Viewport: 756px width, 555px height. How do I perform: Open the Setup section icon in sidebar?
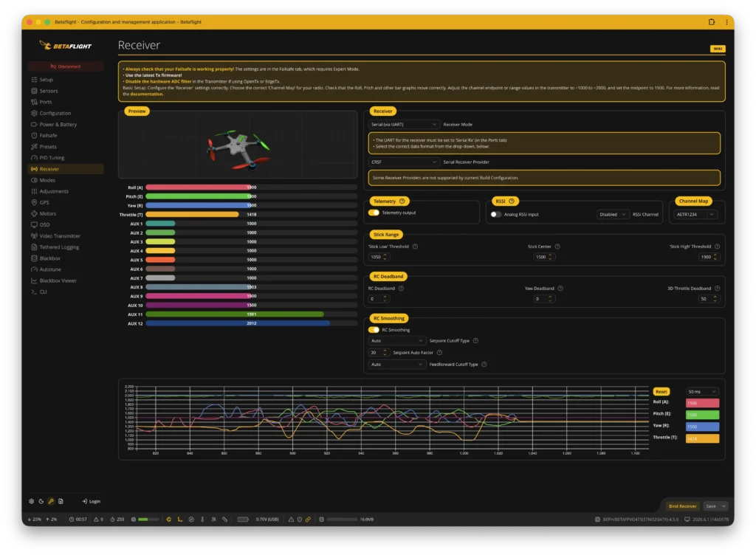tap(34, 80)
